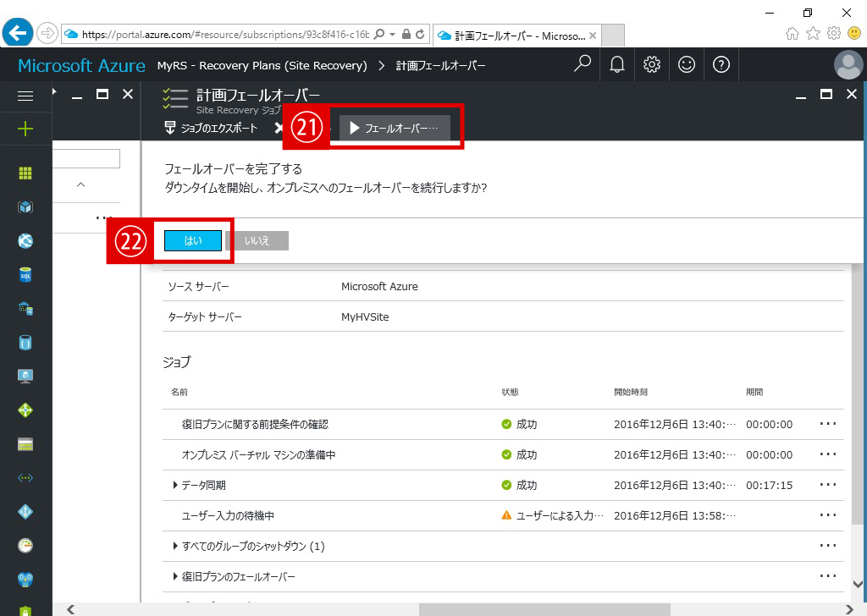The width and height of the screenshot is (867, 616).
Task: Click the horizontal scrollbar left arrow
Action: point(70,609)
